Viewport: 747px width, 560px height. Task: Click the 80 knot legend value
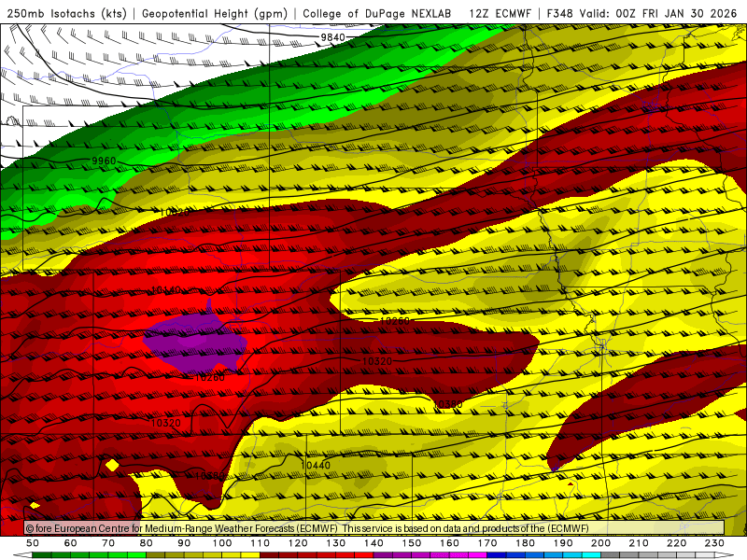[146, 543]
